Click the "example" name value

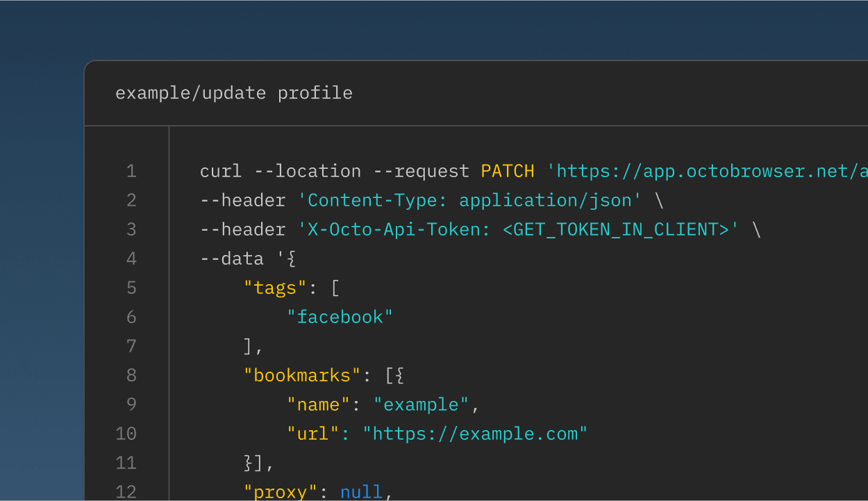[422, 404]
